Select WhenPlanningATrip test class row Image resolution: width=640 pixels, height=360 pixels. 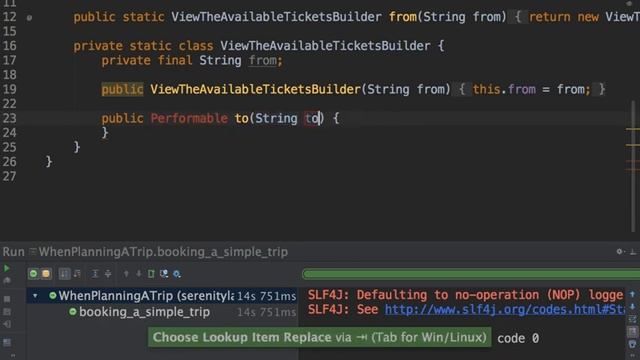tap(162, 296)
